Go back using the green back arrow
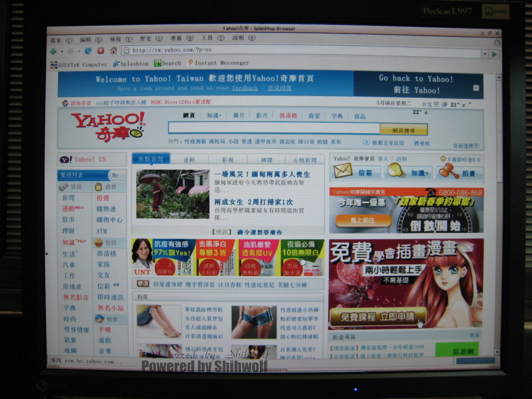The height and width of the screenshot is (399, 532). pos(54,51)
